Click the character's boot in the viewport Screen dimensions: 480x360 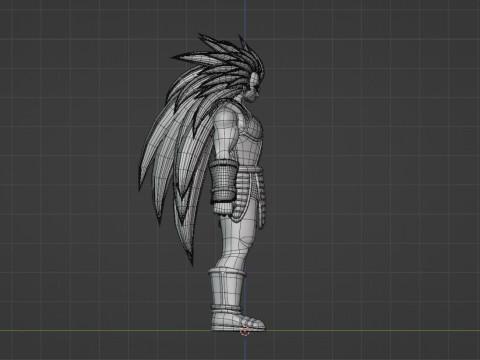(233, 300)
